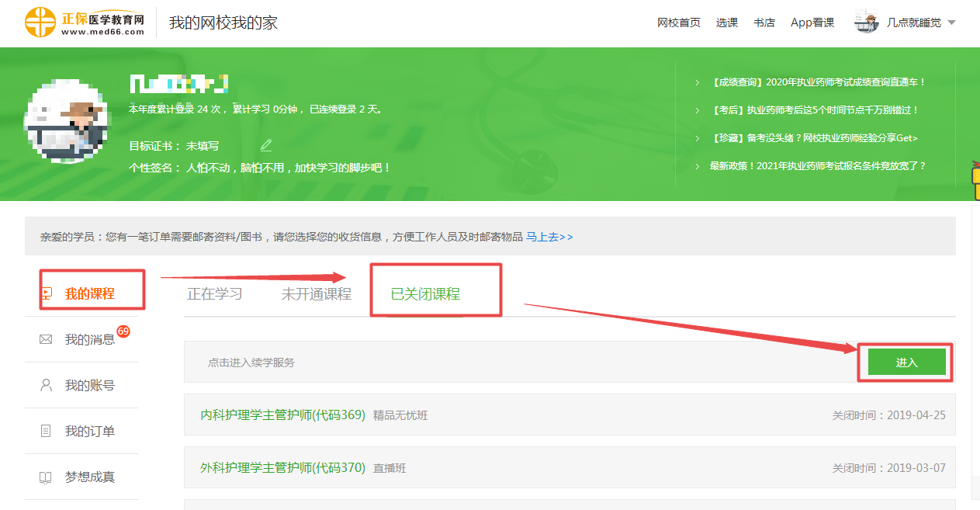Open the 马上去>> shipping info link
This screenshot has width=980, height=510.
click(x=549, y=237)
